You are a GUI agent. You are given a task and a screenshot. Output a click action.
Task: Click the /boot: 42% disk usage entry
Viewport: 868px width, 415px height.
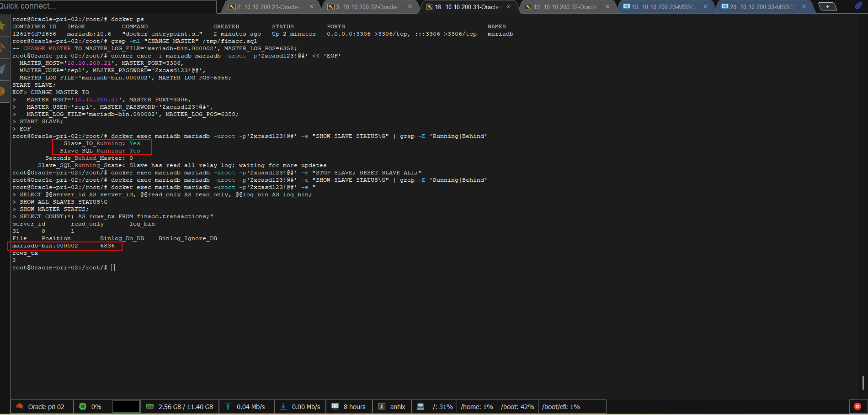click(x=517, y=407)
